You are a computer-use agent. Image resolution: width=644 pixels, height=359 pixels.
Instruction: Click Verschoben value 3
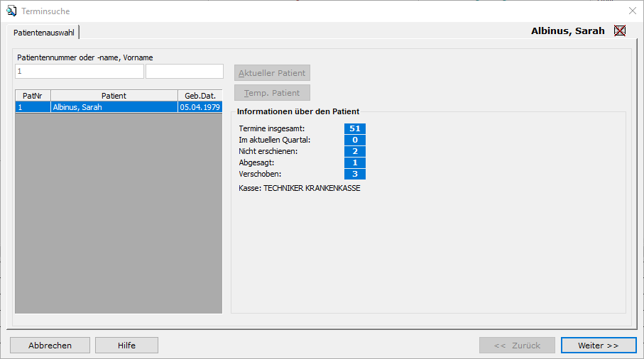355,174
